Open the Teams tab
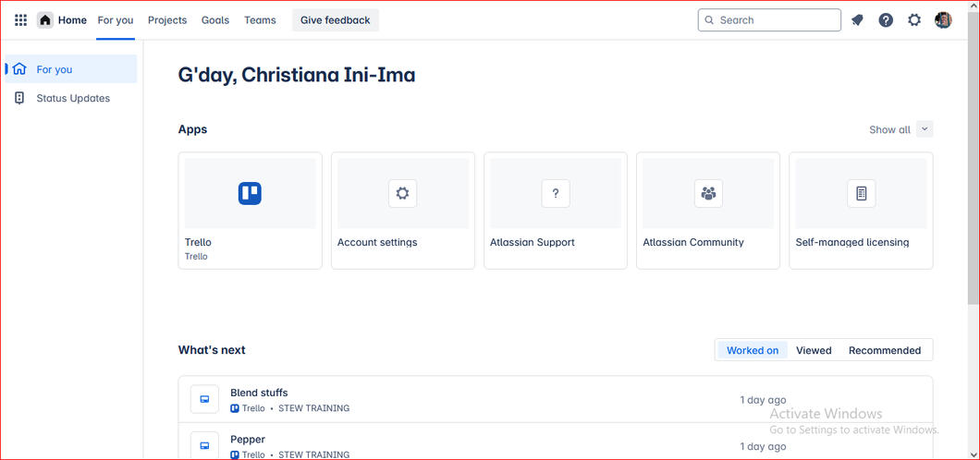 pos(260,20)
